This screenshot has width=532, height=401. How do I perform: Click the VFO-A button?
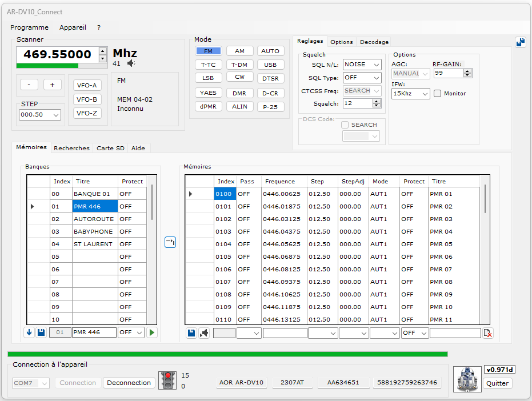(87, 86)
